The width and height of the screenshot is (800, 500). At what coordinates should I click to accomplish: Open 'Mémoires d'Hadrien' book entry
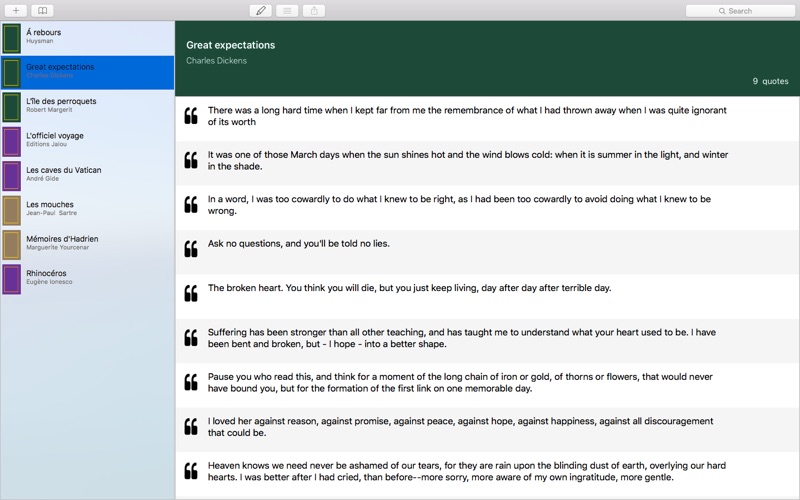87,244
